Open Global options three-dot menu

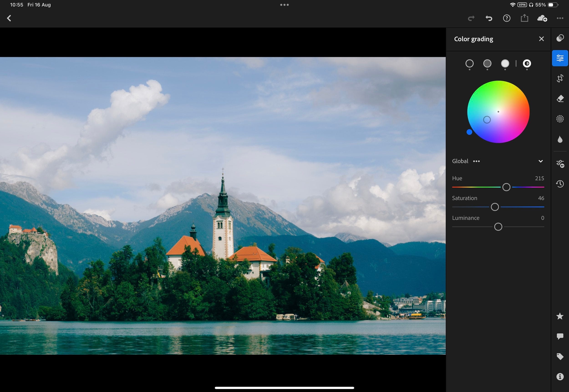(476, 161)
